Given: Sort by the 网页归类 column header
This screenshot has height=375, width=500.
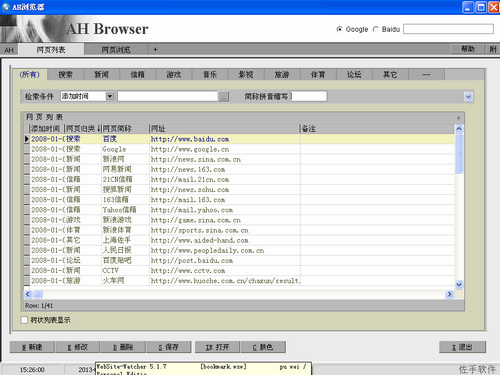Looking at the screenshot, I should pos(83,129).
